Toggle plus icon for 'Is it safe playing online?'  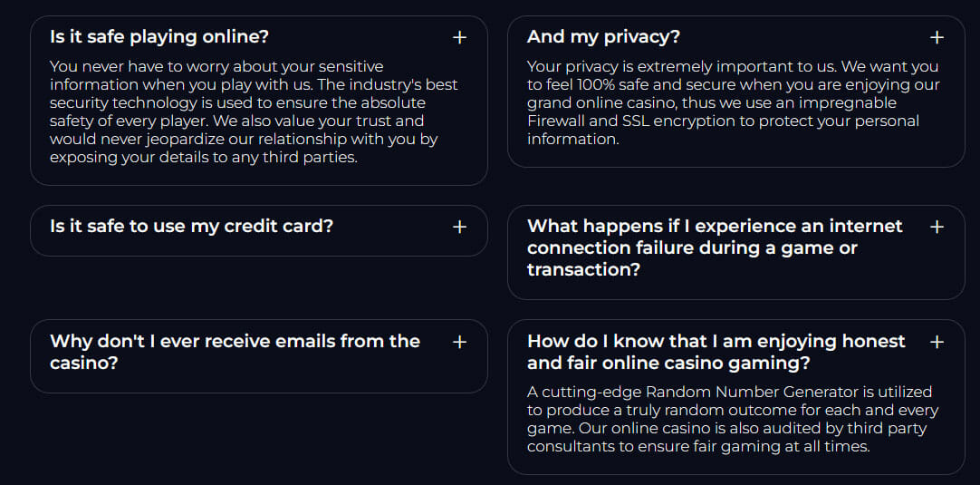[459, 37]
